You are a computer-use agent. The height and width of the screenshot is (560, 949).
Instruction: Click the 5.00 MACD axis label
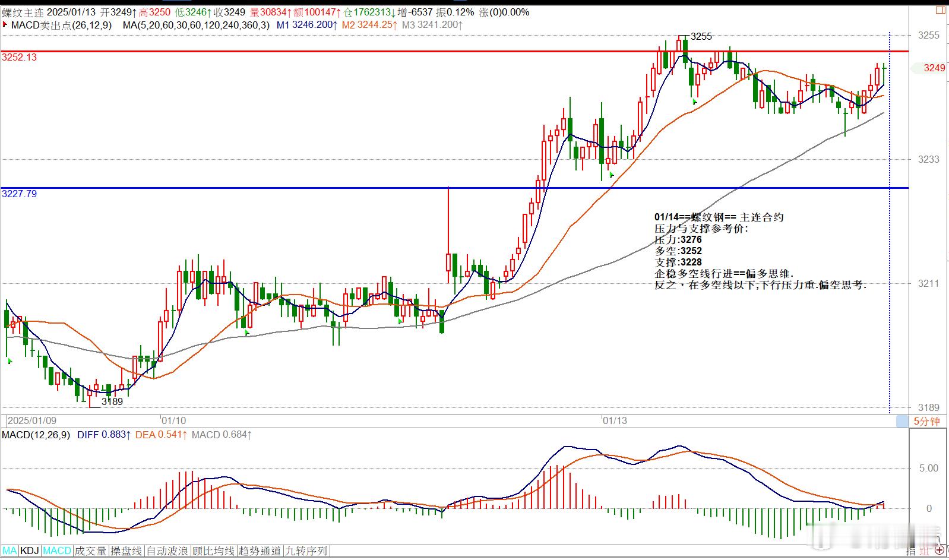tap(929, 468)
